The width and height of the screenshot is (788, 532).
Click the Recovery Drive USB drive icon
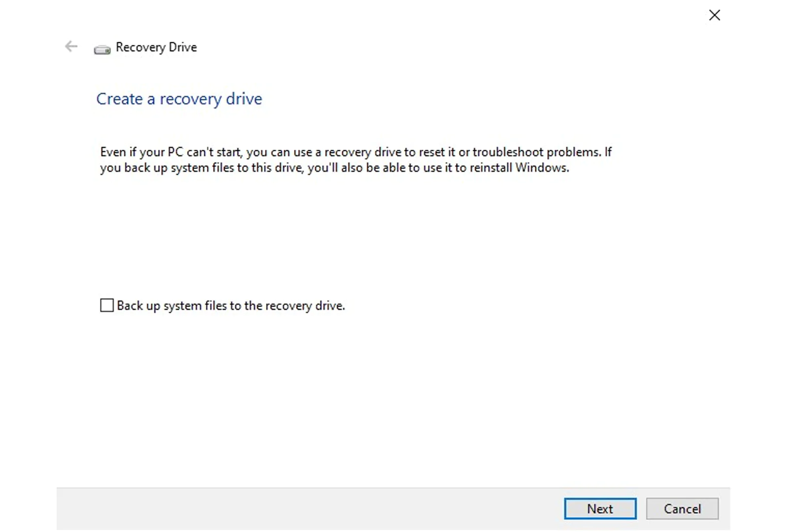pos(102,49)
